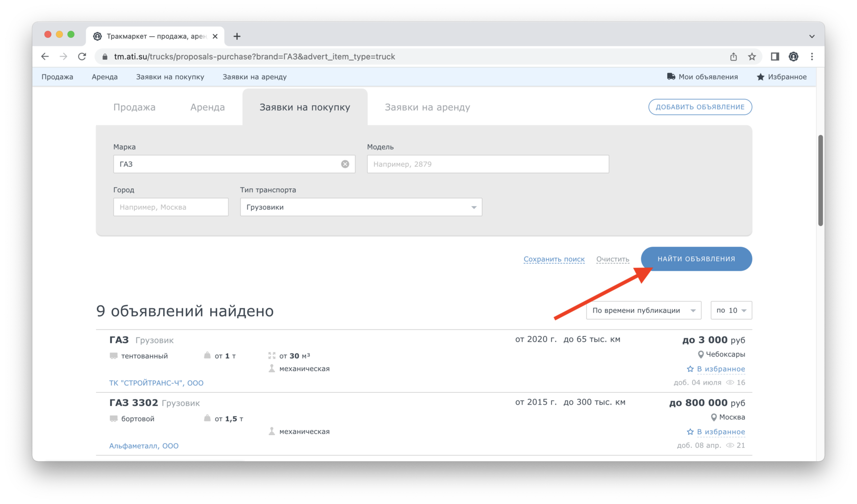Click the lock icon in the address bar
The height and width of the screenshot is (504, 857).
105,57
